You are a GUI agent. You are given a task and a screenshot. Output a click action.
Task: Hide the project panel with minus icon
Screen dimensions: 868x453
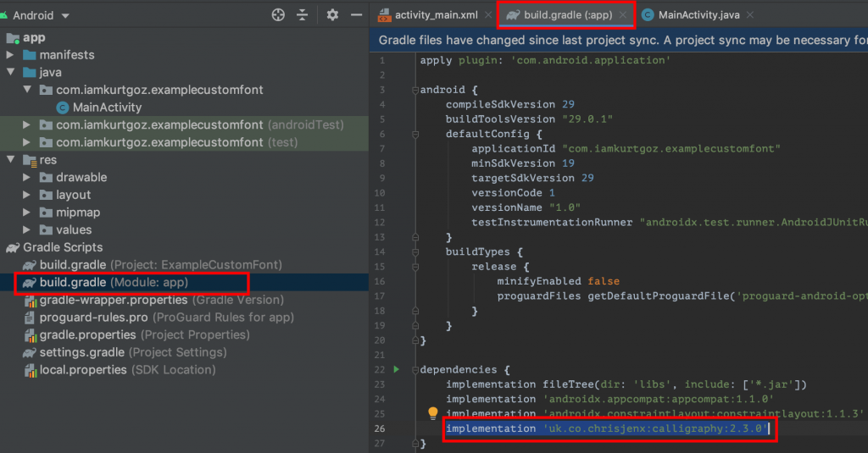357,15
